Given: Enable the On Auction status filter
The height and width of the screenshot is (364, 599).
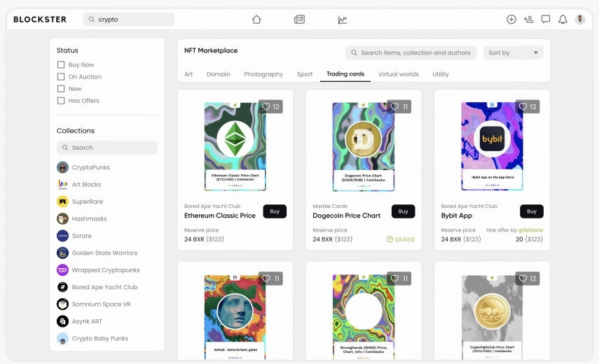Looking at the screenshot, I should click(x=61, y=77).
